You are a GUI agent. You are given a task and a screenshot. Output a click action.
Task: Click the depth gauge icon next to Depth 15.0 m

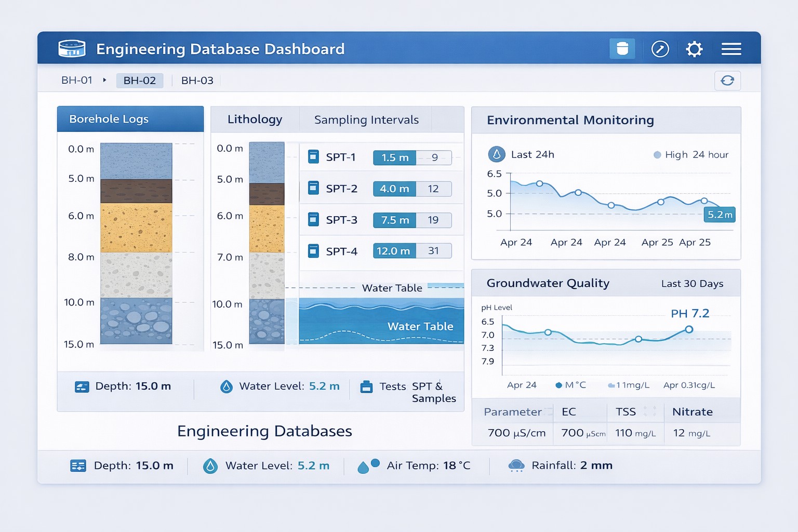click(81, 386)
